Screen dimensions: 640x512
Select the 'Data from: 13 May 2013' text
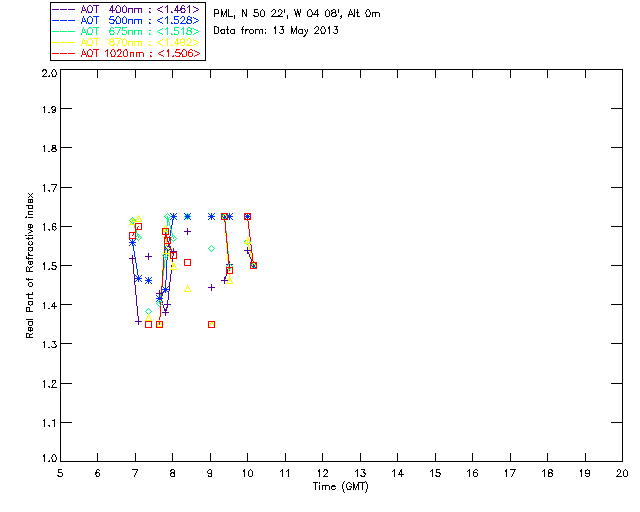[276, 31]
